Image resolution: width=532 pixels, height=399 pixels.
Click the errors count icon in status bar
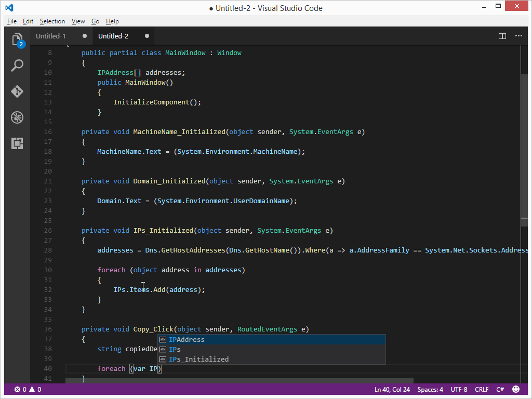(x=17, y=390)
